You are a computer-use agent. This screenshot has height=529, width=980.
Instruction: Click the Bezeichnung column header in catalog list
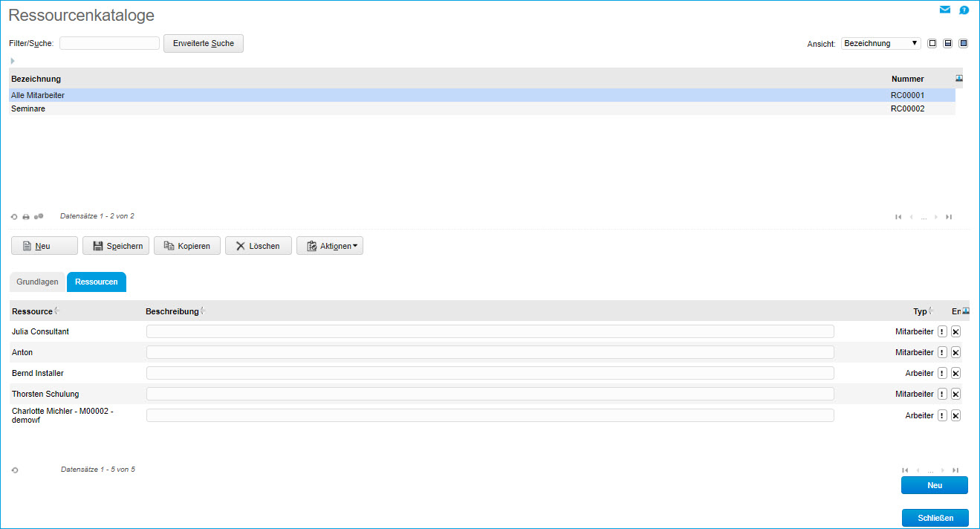tap(36, 79)
